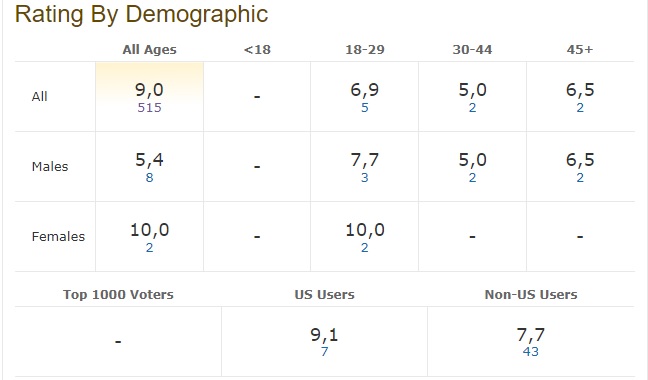Select the Females row label

[58, 237]
